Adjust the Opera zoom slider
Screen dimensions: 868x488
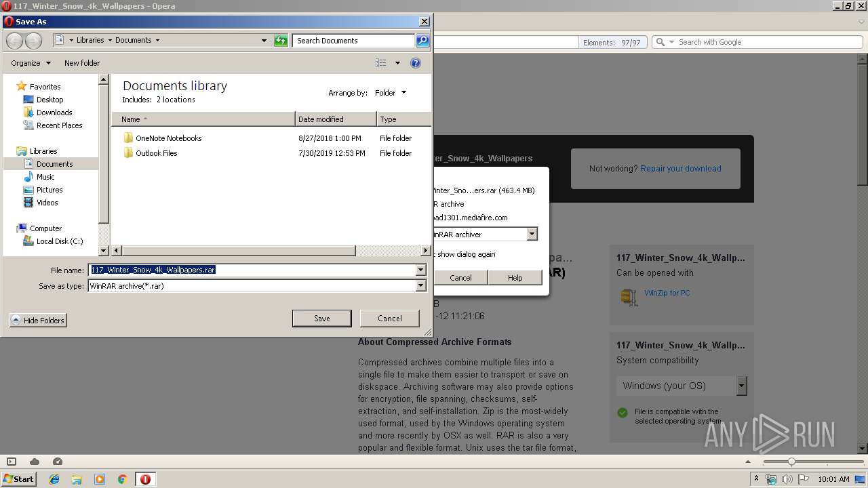click(791, 462)
